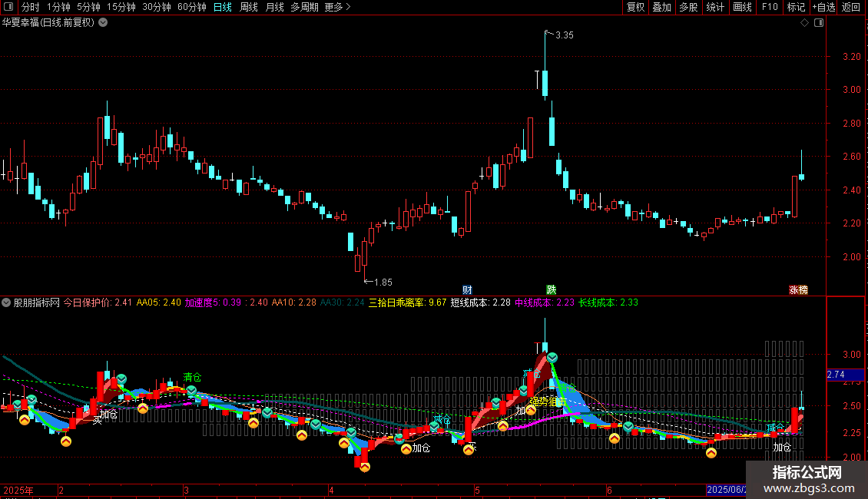
Task: Switch to the 周线 weekly chart
Action: (x=249, y=7)
